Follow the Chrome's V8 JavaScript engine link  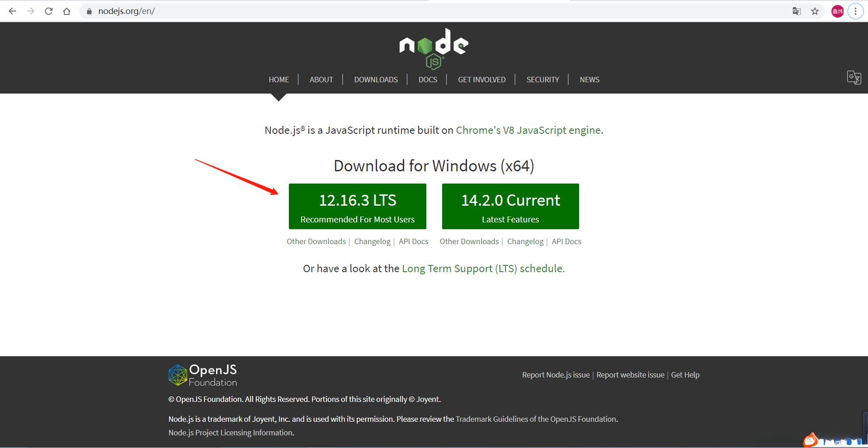pyautogui.click(x=528, y=130)
